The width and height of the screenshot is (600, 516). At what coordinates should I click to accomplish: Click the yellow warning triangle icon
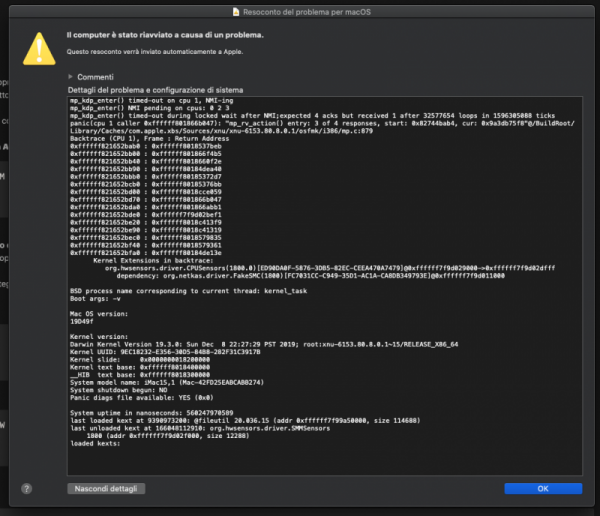39,49
